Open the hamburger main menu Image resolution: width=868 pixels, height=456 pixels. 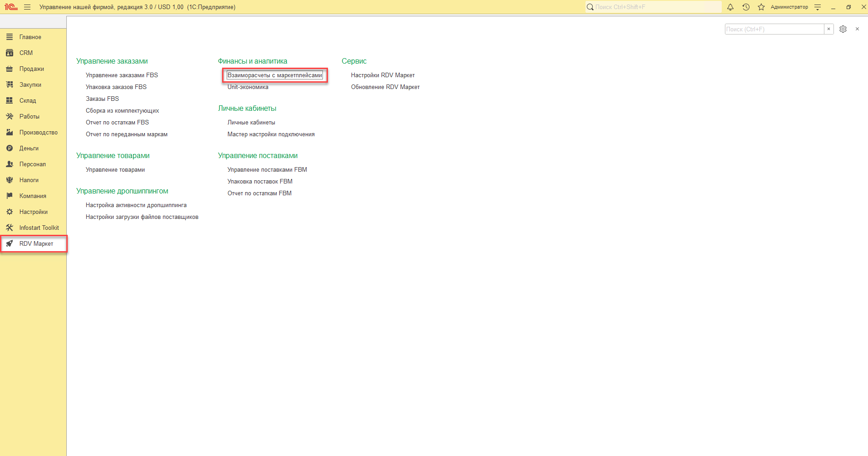[27, 7]
